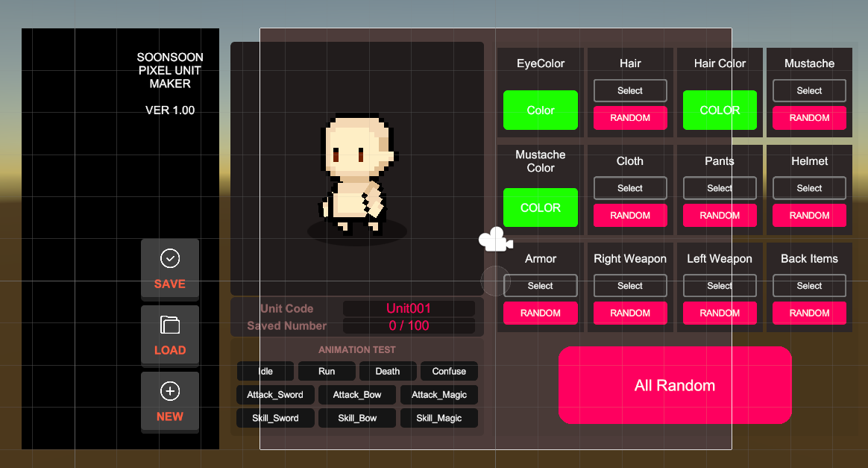This screenshot has width=868, height=468.
Task: Randomize the Right Weapon
Action: pos(630,313)
